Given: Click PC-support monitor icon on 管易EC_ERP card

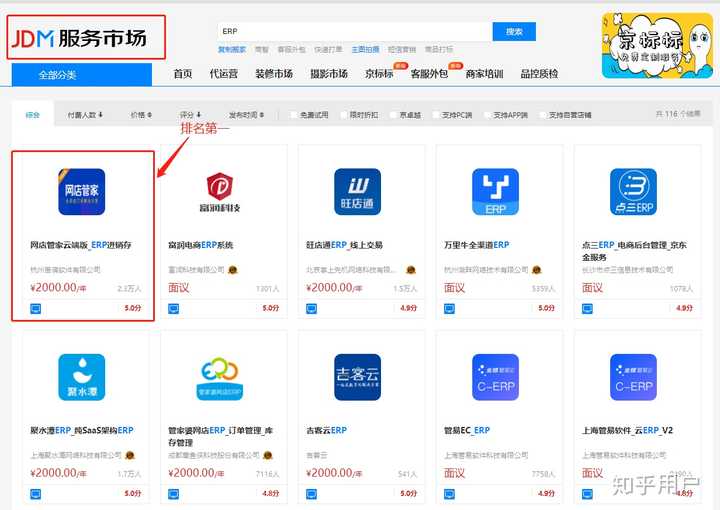Looking at the screenshot, I should pos(449,494).
